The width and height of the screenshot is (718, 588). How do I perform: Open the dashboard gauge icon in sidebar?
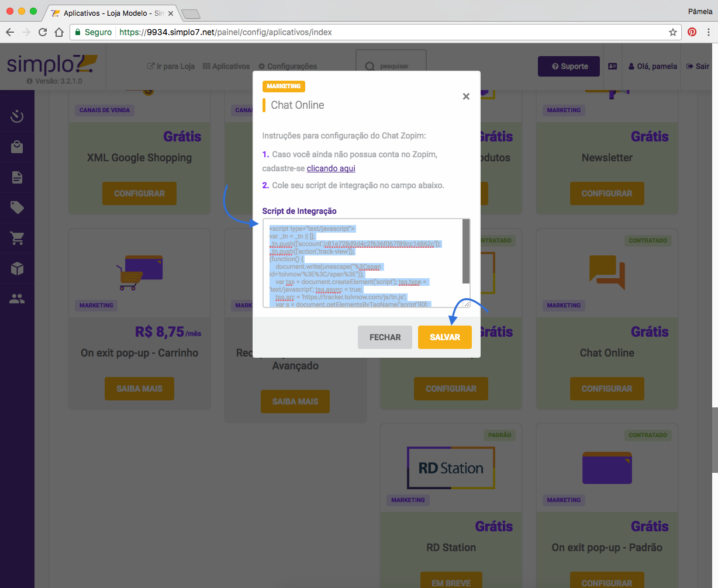17,117
